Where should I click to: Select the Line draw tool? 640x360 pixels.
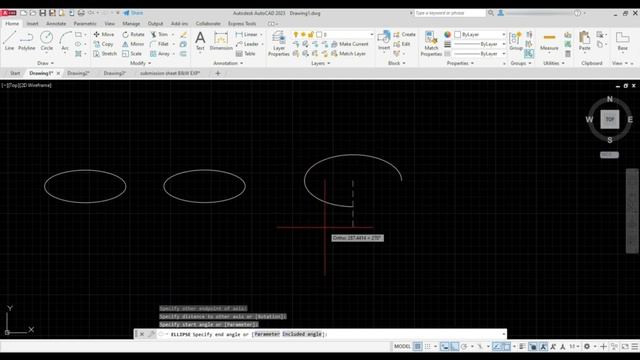pos(9,41)
